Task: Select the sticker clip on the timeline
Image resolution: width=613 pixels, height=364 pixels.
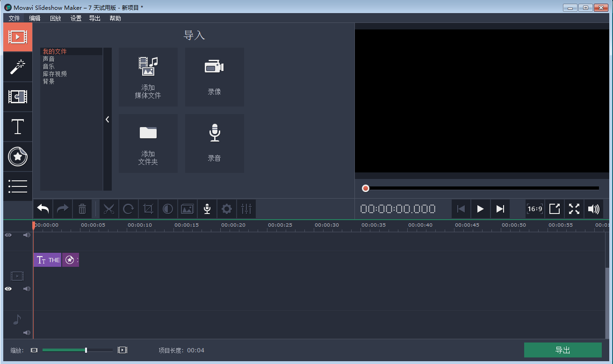Action: coord(71,260)
